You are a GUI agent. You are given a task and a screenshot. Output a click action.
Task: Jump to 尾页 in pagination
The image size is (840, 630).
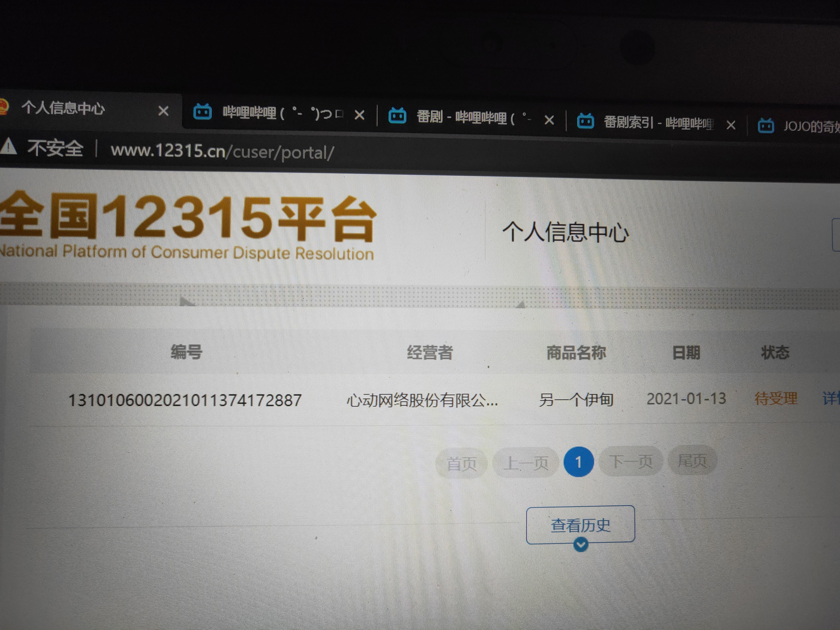pyautogui.click(x=692, y=460)
